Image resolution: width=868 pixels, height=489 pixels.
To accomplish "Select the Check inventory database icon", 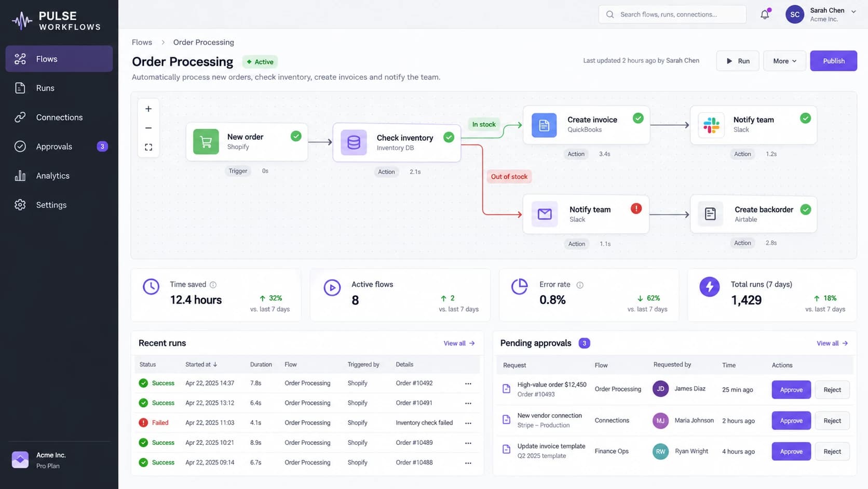I will (x=354, y=142).
